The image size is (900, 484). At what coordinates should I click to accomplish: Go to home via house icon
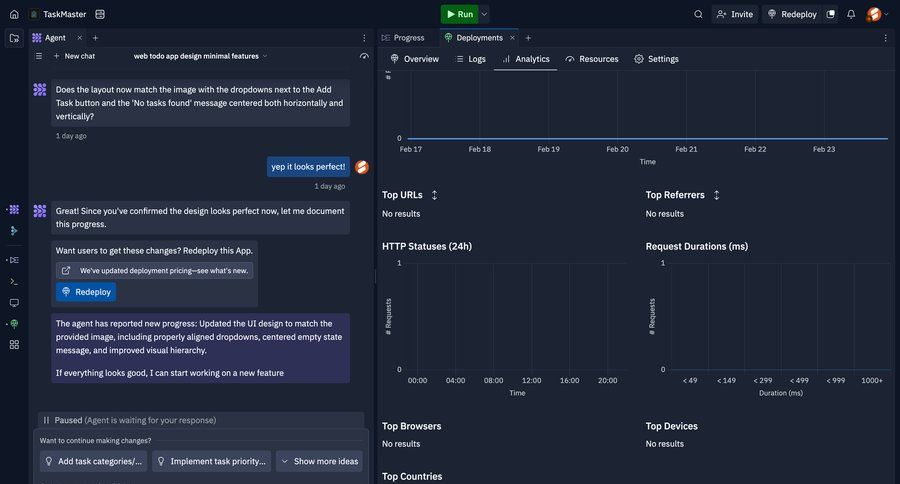(x=14, y=14)
